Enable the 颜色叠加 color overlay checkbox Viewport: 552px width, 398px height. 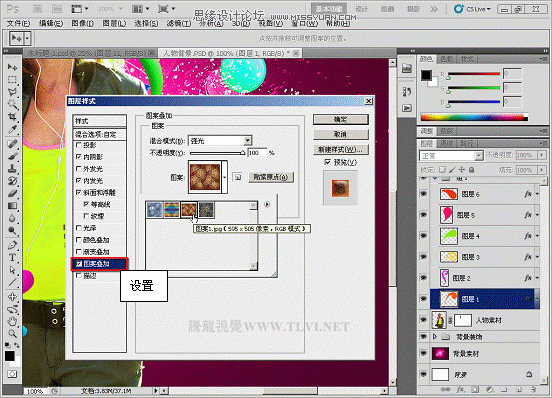click(79, 240)
